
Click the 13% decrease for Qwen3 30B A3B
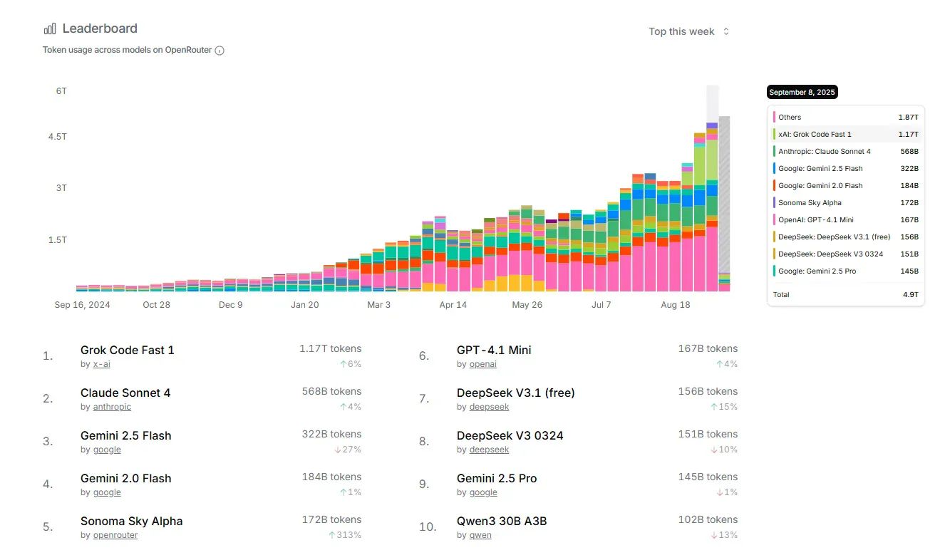tap(724, 535)
